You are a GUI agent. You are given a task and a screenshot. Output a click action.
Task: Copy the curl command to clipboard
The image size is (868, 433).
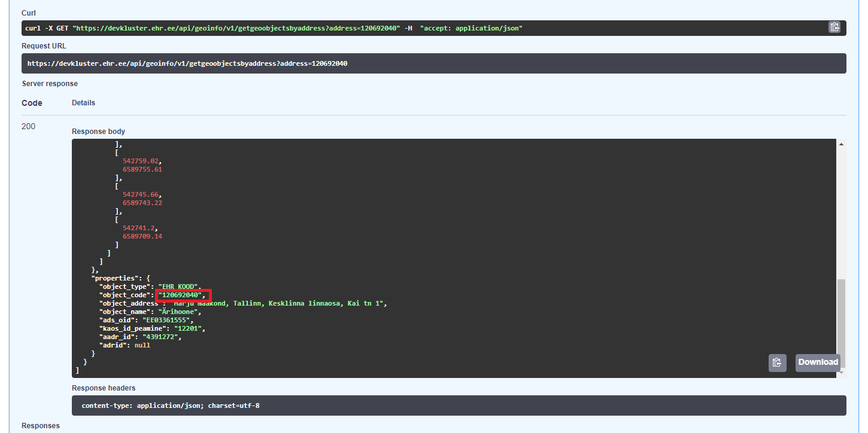pyautogui.click(x=834, y=27)
